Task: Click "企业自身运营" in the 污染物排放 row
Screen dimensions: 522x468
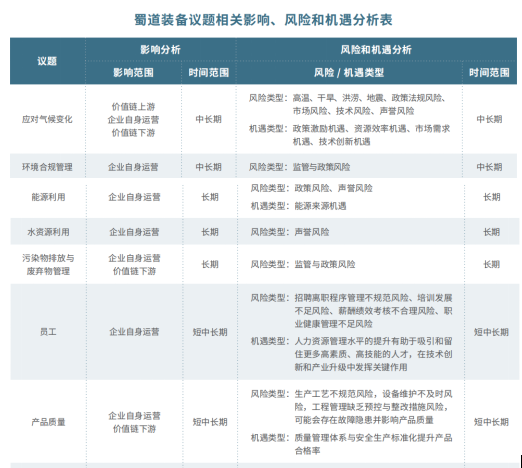Action: [134, 258]
